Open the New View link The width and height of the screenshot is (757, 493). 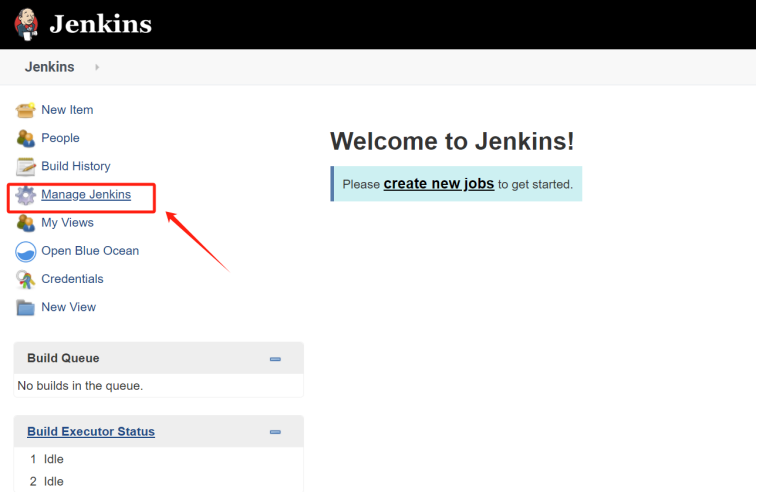click(x=69, y=307)
